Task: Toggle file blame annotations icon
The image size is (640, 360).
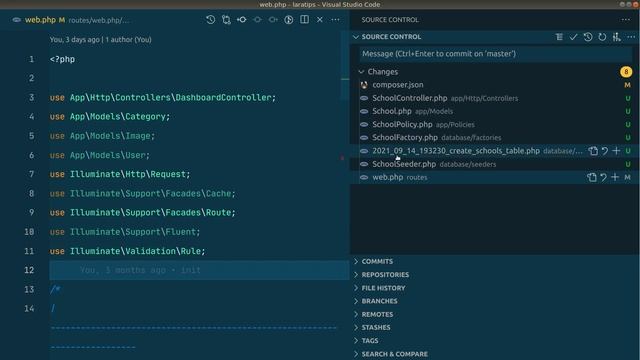Action: [x=289, y=20]
